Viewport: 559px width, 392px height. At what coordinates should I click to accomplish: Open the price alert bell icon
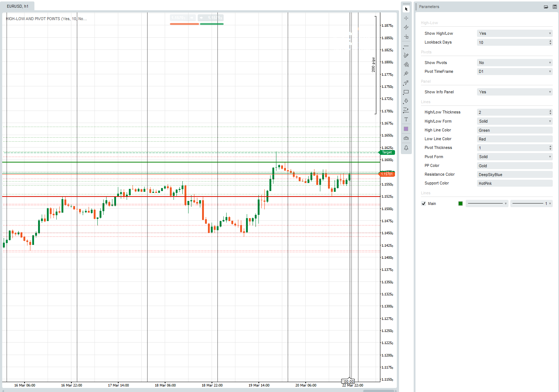point(406,148)
